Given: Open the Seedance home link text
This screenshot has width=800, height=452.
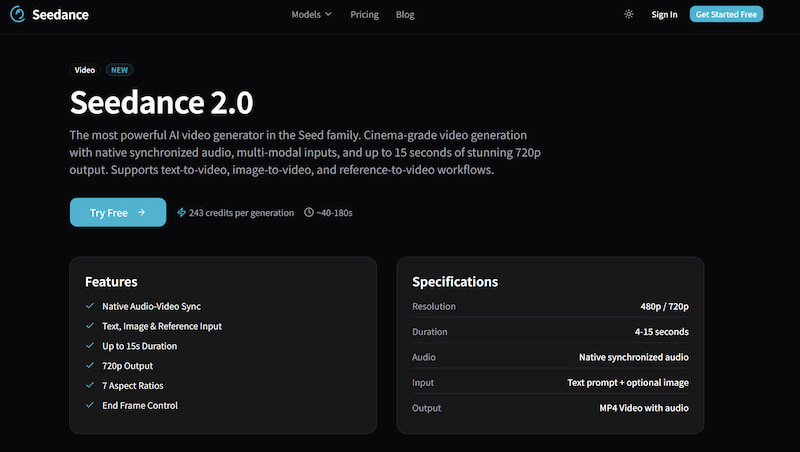Looking at the screenshot, I should point(60,15).
